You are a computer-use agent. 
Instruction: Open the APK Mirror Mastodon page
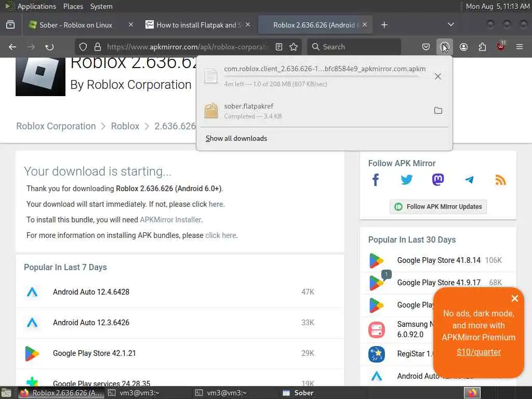437,179
